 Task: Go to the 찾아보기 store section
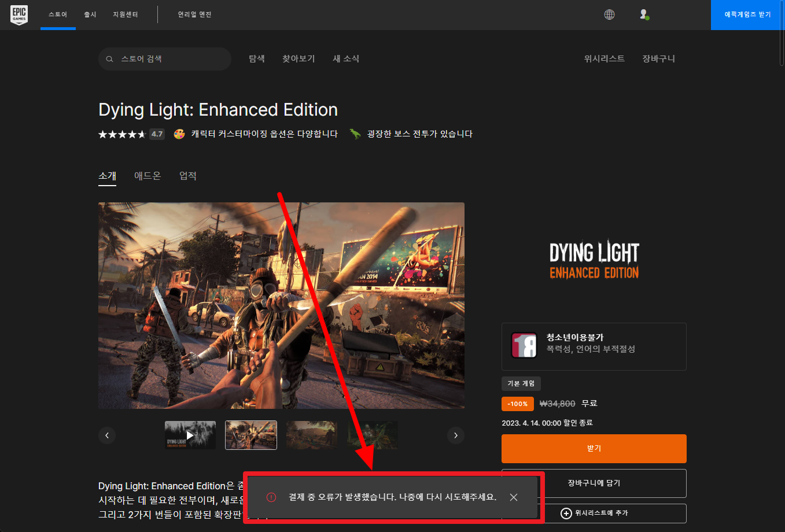point(298,59)
